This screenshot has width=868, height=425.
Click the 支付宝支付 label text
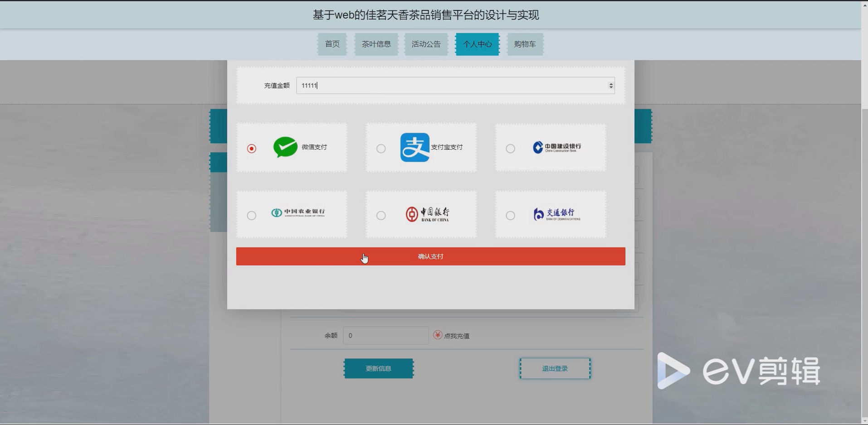(x=447, y=147)
